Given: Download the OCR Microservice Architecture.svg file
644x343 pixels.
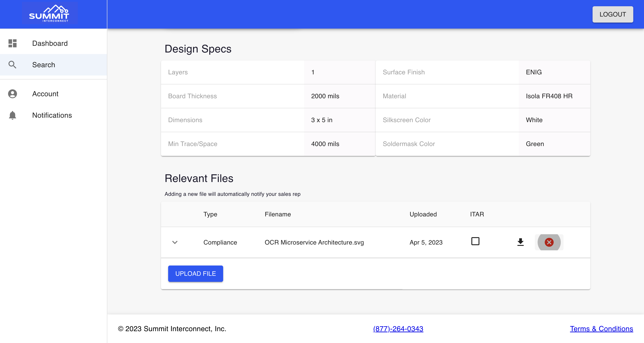Looking at the screenshot, I should coord(521,242).
